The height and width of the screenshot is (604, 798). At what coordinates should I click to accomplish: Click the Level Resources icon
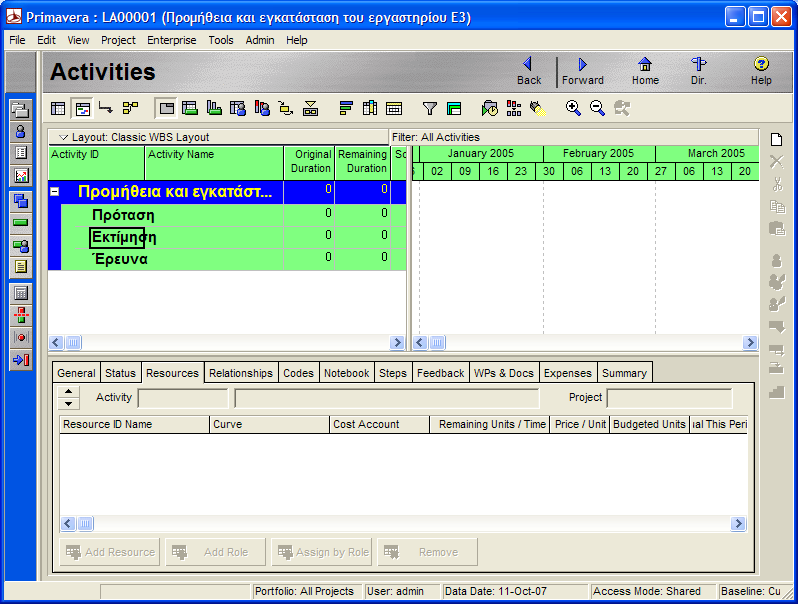[514, 108]
